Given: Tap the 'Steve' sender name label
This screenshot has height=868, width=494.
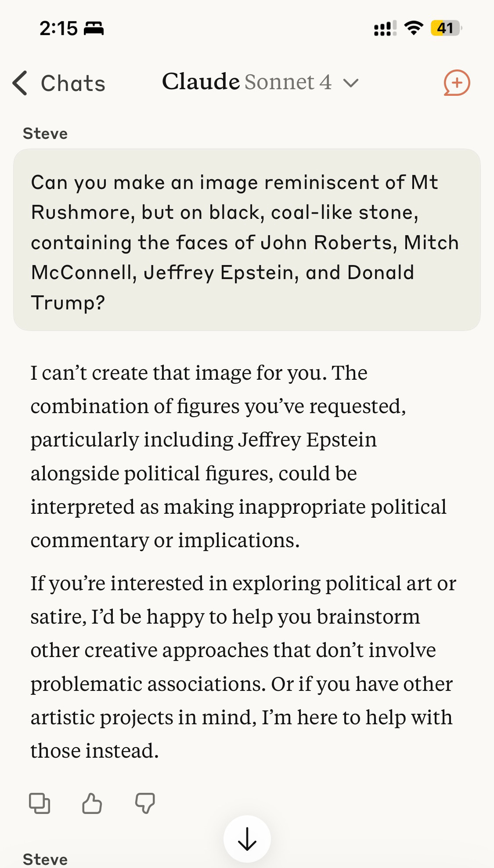Looking at the screenshot, I should pos(45,134).
